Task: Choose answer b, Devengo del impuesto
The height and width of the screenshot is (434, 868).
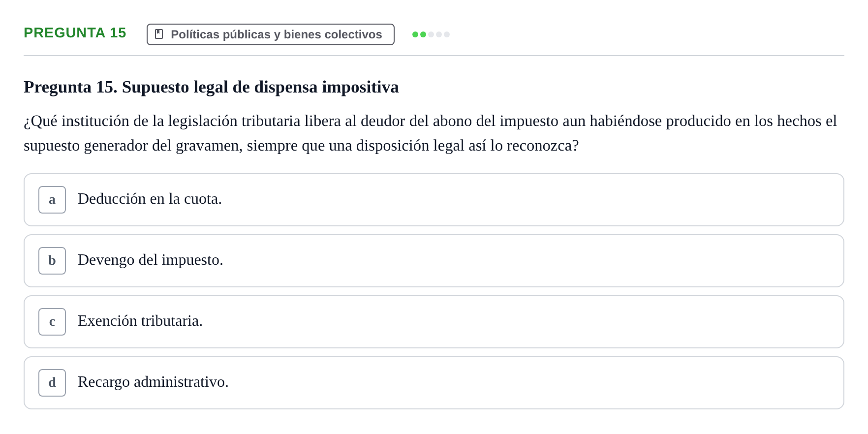Action: click(x=434, y=261)
